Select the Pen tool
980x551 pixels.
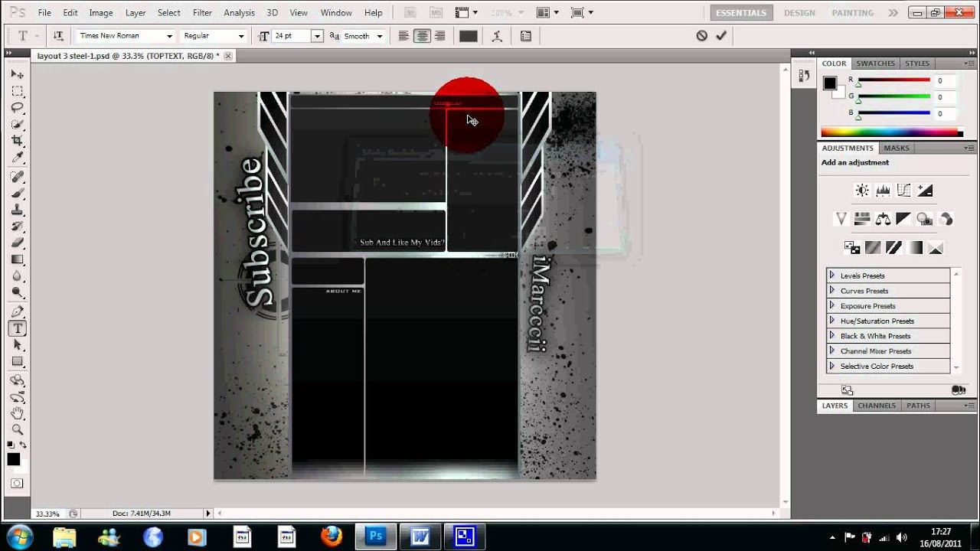pyautogui.click(x=17, y=311)
